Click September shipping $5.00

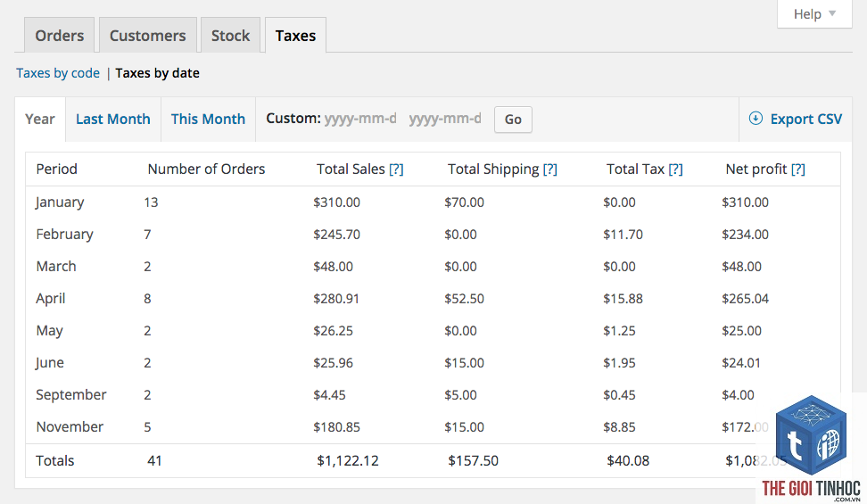pyautogui.click(x=460, y=395)
